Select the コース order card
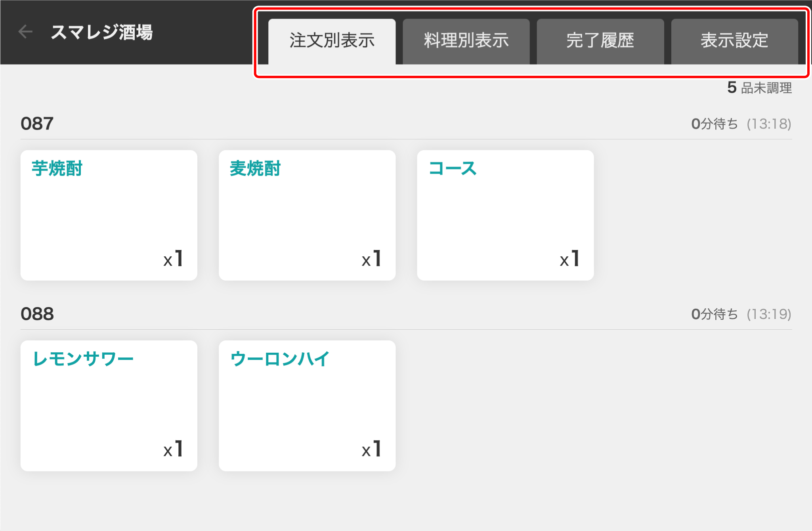The height and width of the screenshot is (531, 812). tap(505, 215)
